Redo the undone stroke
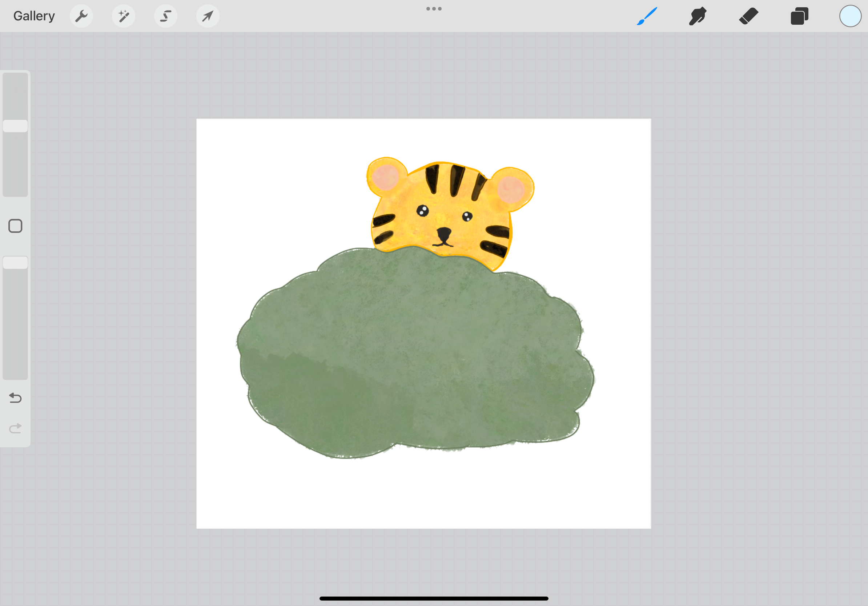 (x=15, y=428)
